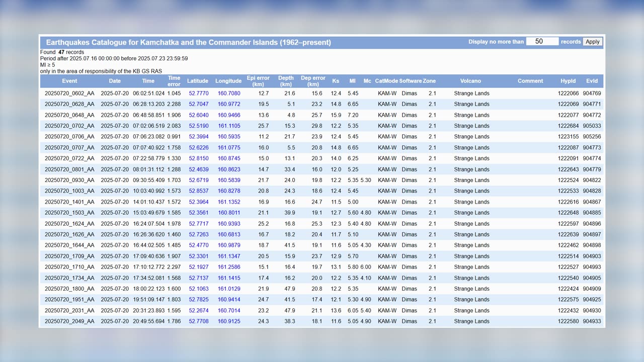Open longitude 161.1352 link
Screen dimensions: 644x362
(229, 202)
